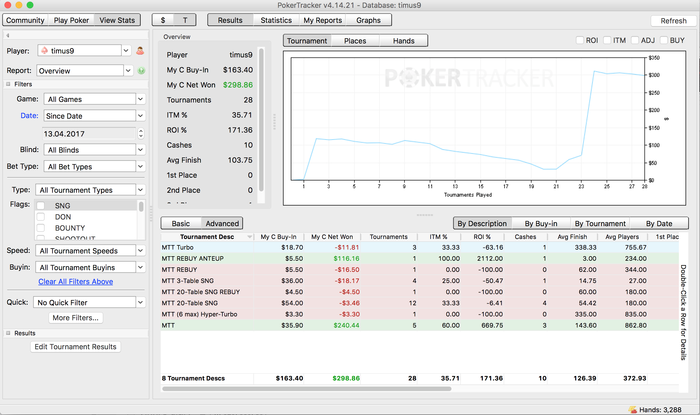The height and width of the screenshot is (415, 700).
Task: Open the My Reports tab
Action: 322,20
